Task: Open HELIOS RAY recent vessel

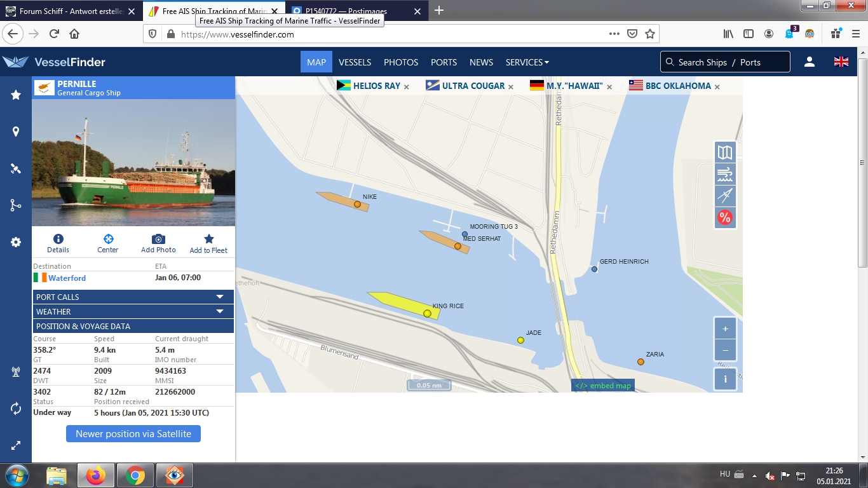Action: (376, 86)
